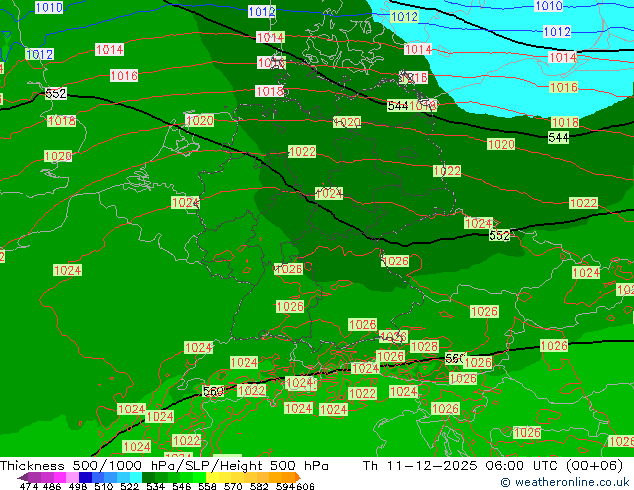Click the legend value 606

coord(305,486)
